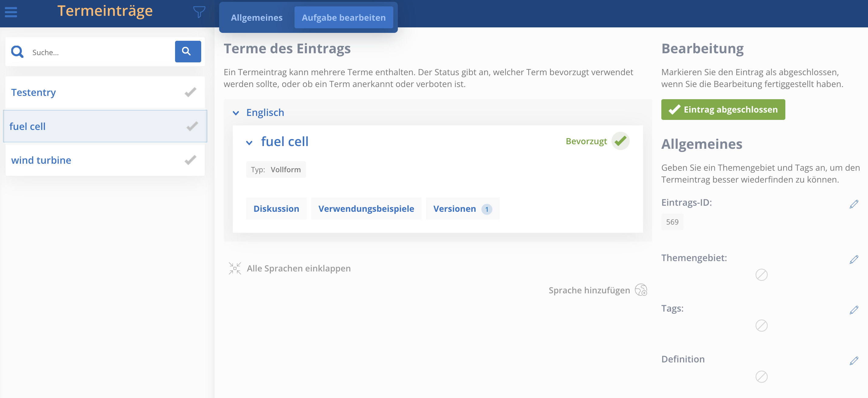Image resolution: width=868 pixels, height=398 pixels.
Task: Edit Themengebiet using pencil icon
Action: click(853, 259)
